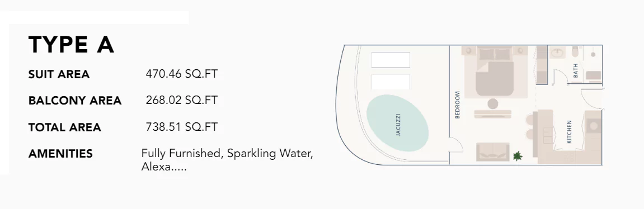
Task: Click the kitchen stove on the counter
Action: 593,126
